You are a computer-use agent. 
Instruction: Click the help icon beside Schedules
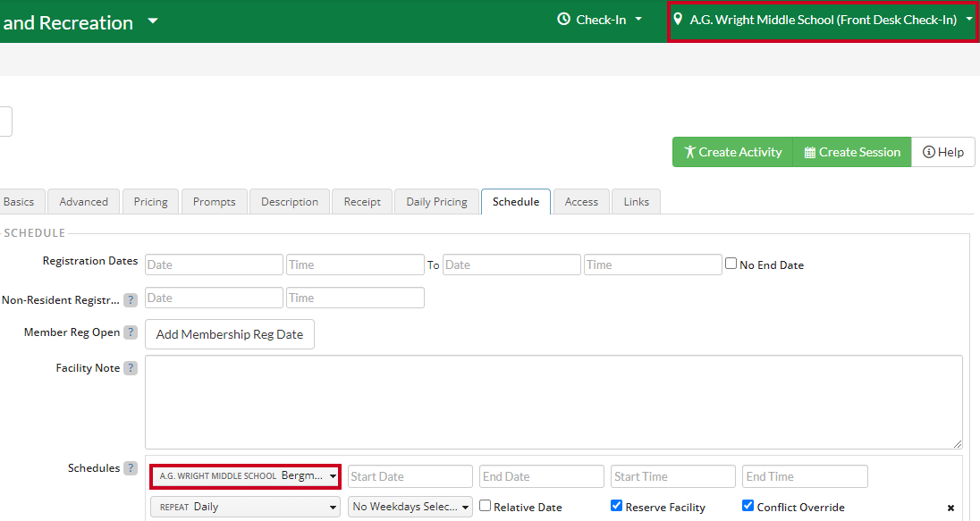[x=130, y=468]
